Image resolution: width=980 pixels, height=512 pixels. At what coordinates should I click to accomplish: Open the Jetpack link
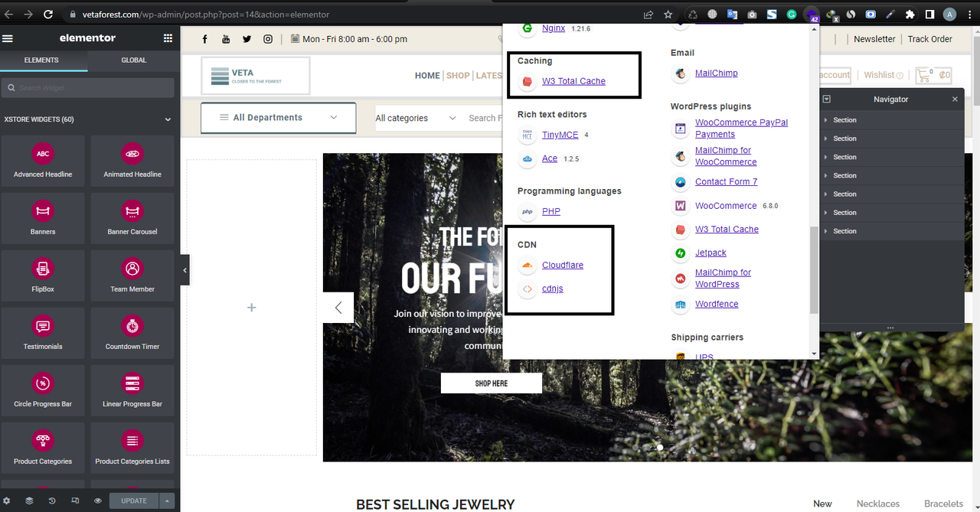[710, 253]
